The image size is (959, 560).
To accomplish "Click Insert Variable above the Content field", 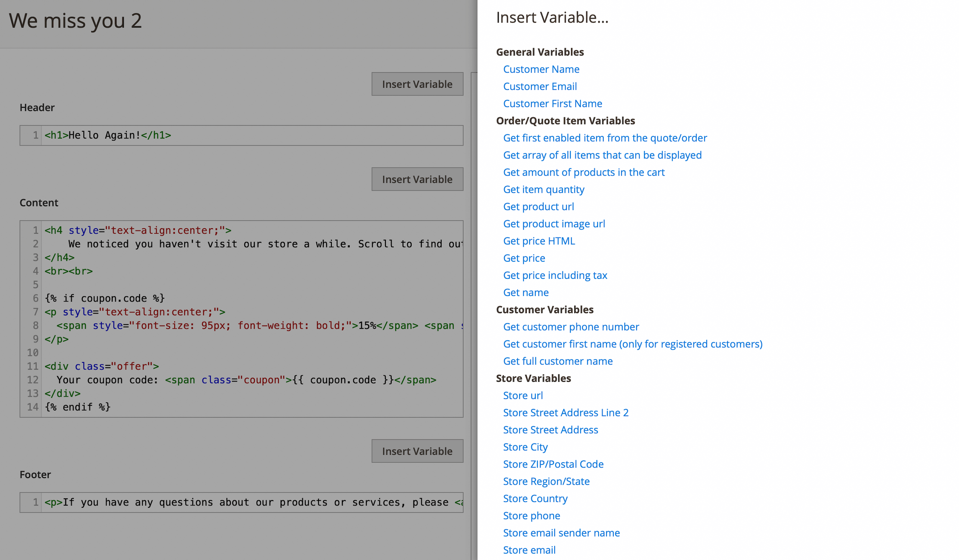I will [417, 179].
